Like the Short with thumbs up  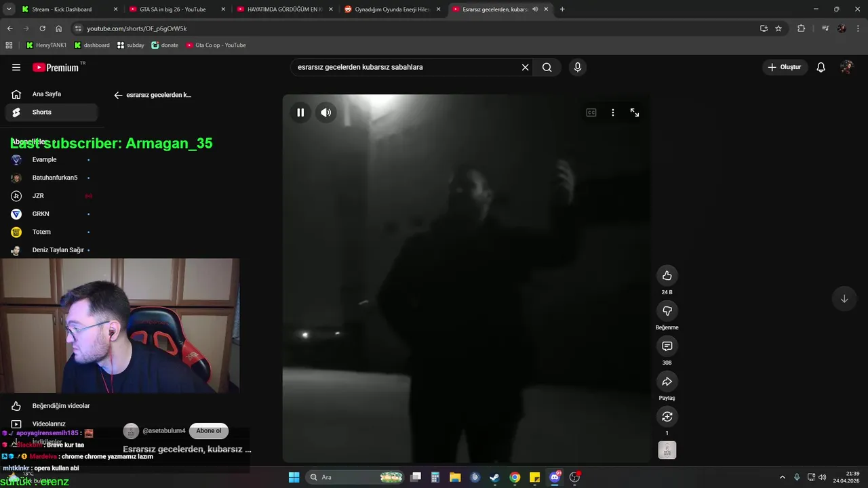(x=667, y=275)
